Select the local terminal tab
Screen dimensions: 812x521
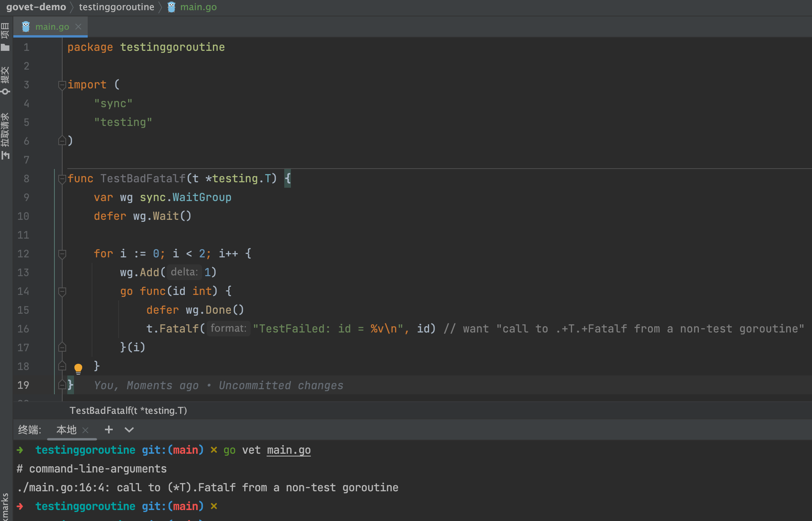66,430
